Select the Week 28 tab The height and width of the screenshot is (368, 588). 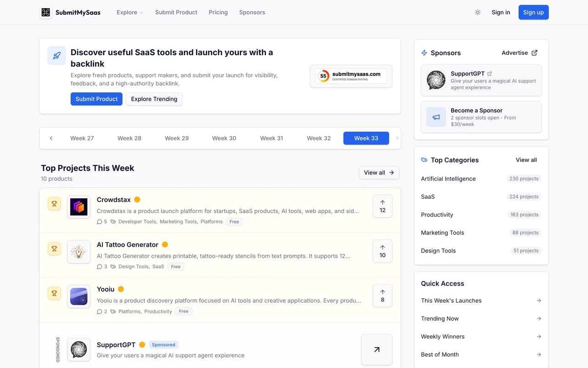[x=129, y=138]
